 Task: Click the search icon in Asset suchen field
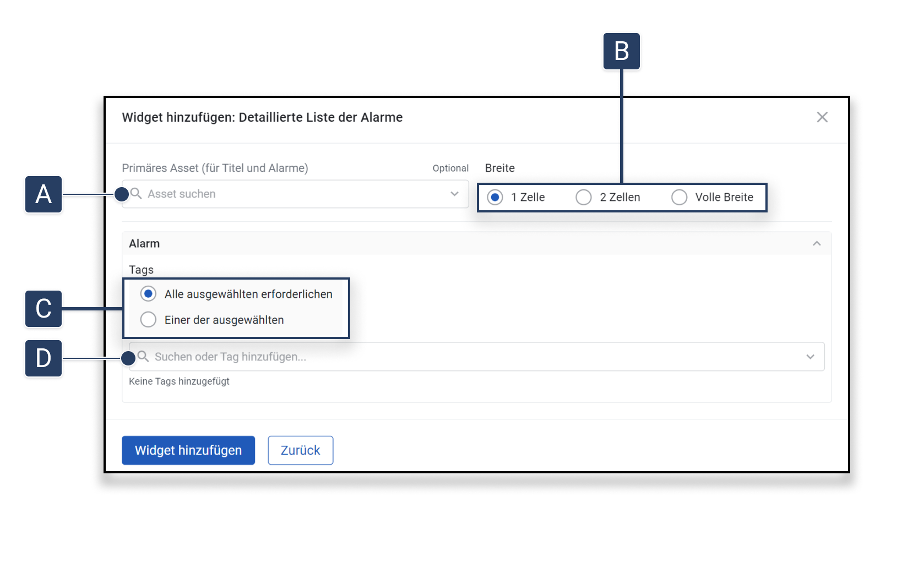(137, 194)
